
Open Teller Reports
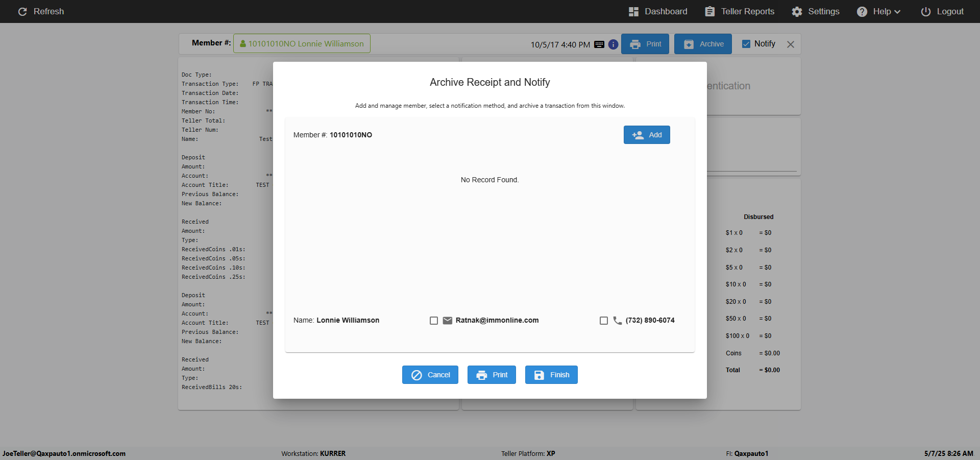coord(739,11)
